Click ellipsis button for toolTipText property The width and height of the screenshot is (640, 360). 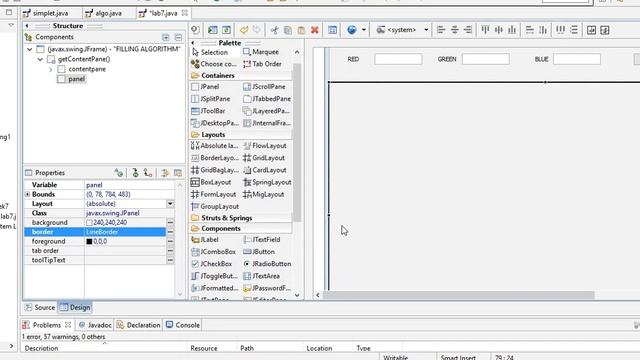(x=170, y=260)
